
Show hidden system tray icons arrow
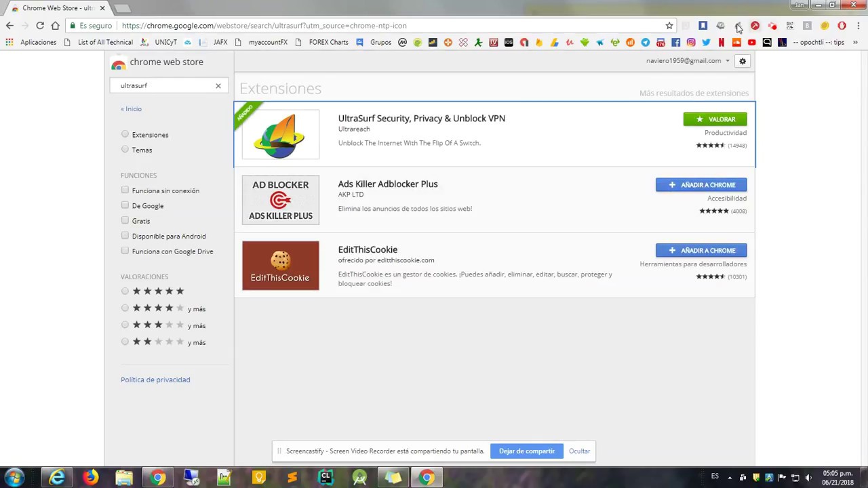pyautogui.click(x=731, y=477)
